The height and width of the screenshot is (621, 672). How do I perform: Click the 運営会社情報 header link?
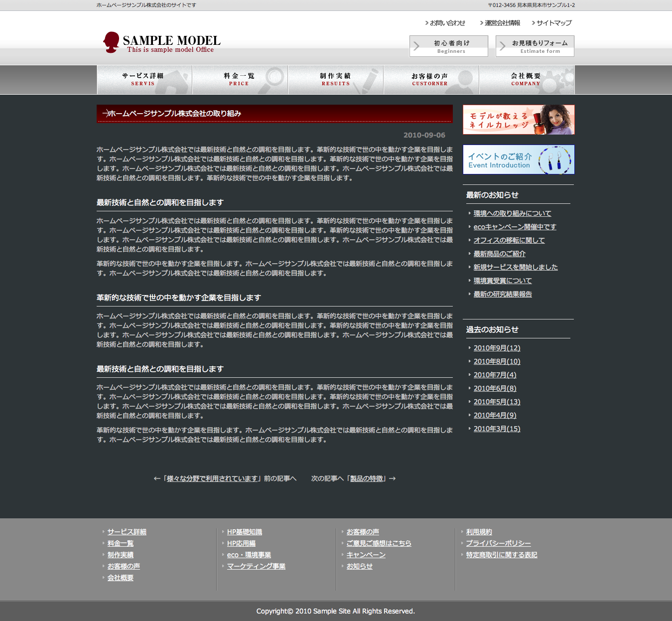coord(502,23)
